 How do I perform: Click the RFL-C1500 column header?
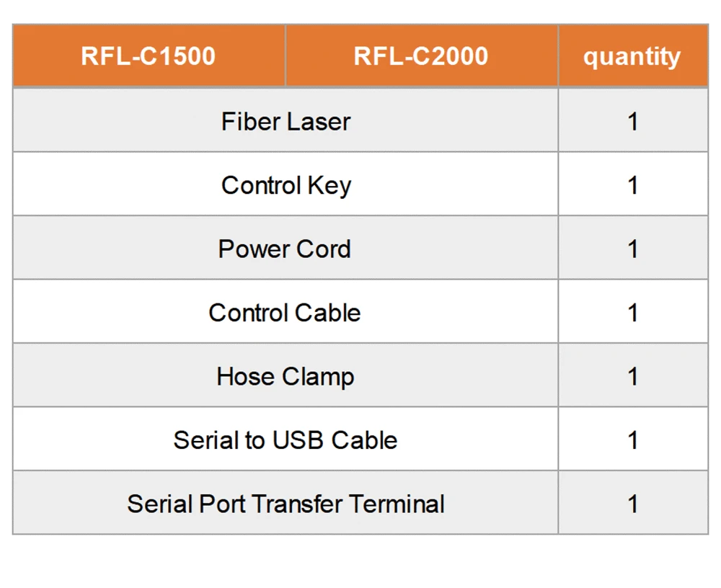point(148,56)
